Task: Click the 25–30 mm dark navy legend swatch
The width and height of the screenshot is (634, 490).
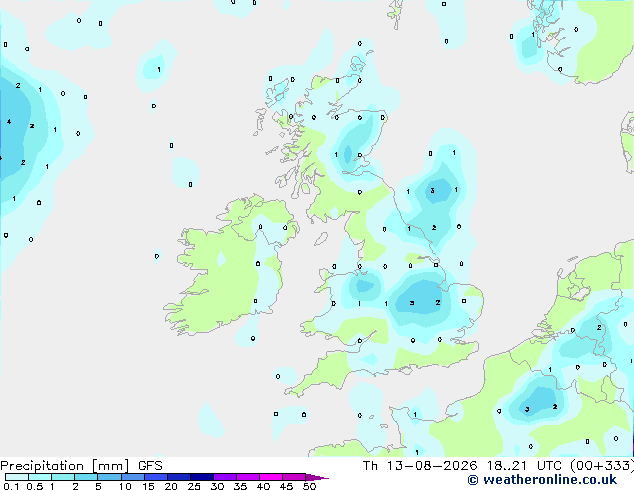Action: 201,477
